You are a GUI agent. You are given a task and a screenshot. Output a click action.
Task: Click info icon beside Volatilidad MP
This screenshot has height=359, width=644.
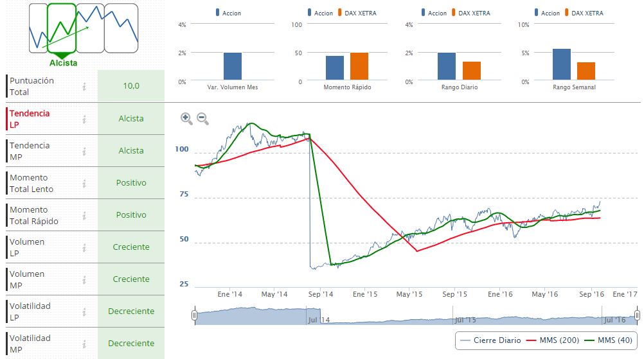tap(84, 344)
